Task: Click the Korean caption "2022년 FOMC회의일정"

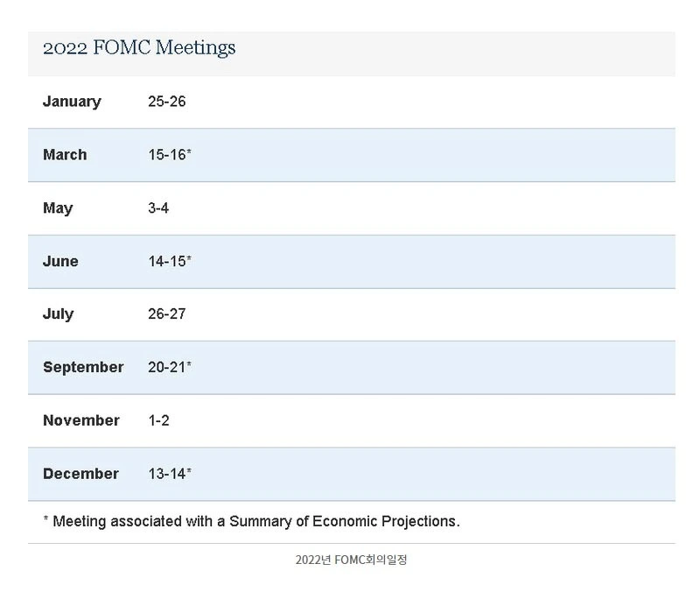Action: tap(351, 560)
